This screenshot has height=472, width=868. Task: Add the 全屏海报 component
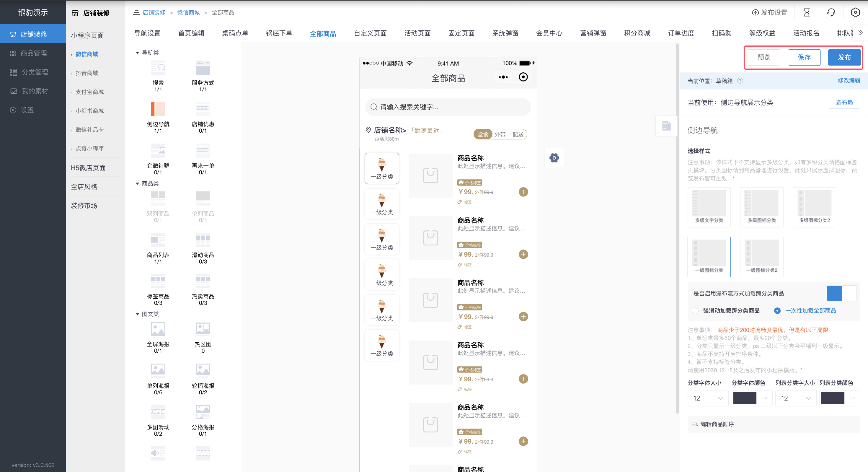158,329
